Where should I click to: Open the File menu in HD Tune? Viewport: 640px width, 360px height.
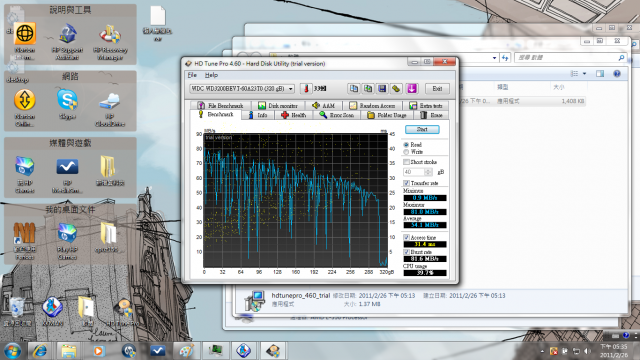pyautogui.click(x=192, y=75)
